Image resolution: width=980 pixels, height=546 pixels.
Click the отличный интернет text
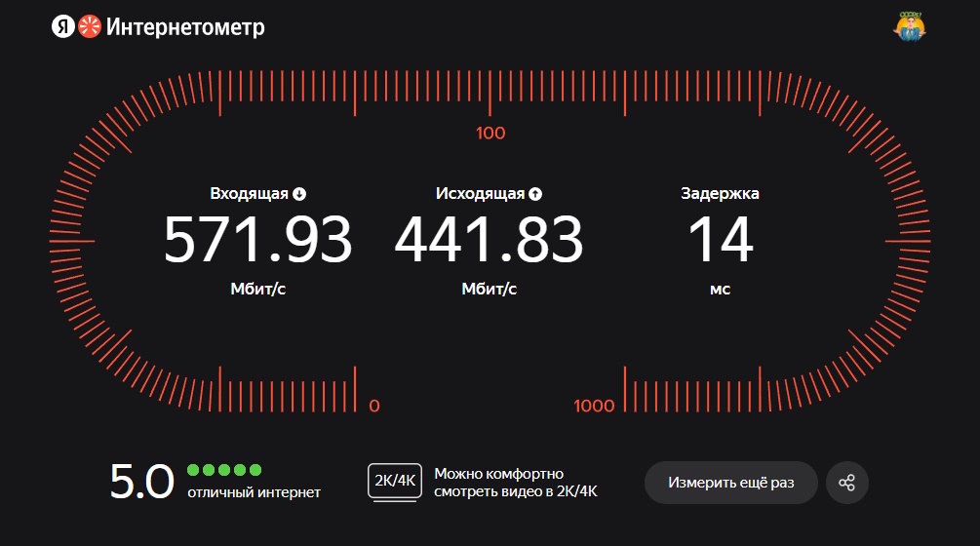pyautogui.click(x=254, y=493)
